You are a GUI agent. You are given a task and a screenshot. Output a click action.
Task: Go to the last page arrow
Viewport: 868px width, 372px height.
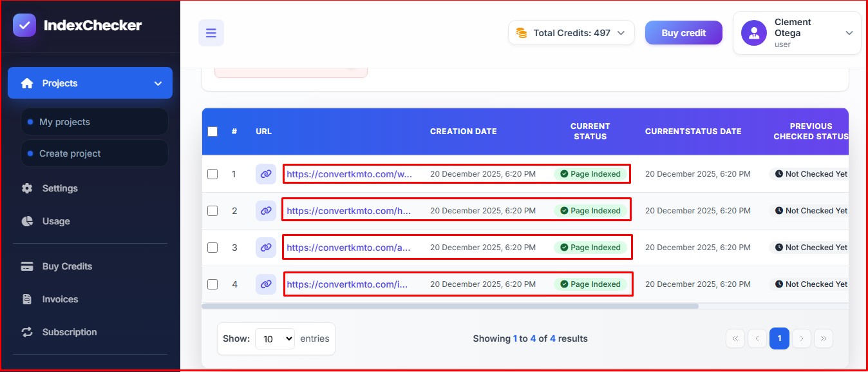click(x=824, y=338)
